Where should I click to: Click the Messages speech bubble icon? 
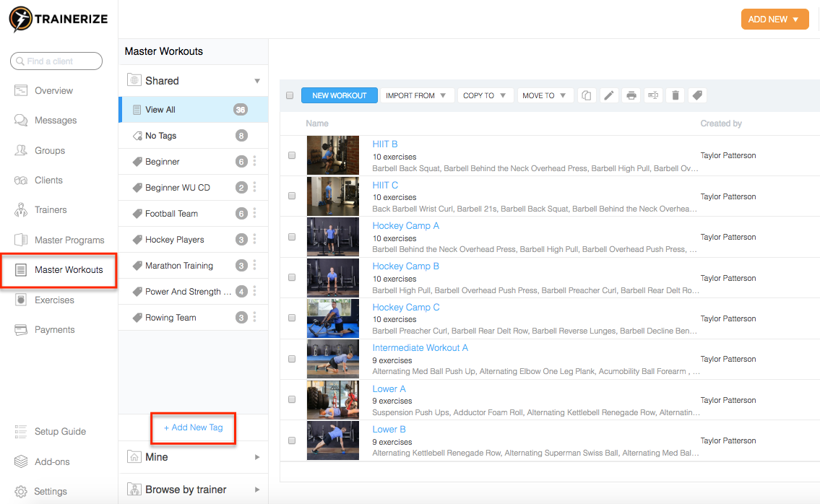pos(21,121)
